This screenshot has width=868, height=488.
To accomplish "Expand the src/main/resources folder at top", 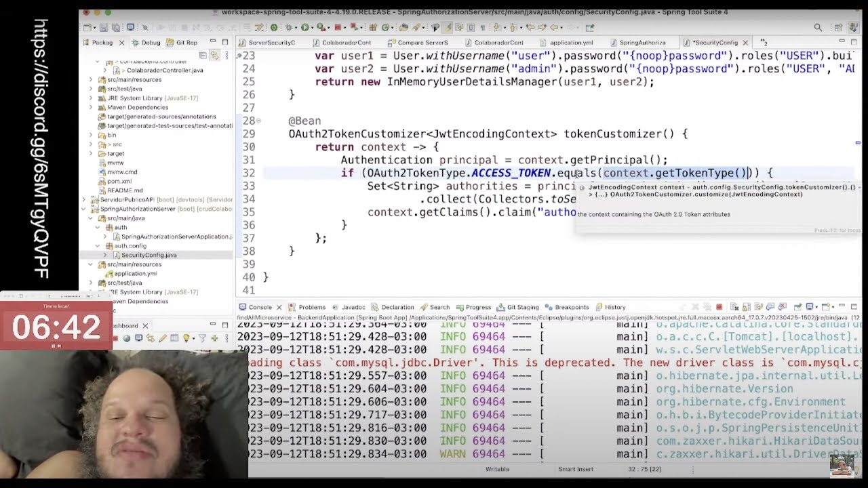I will coord(91,79).
